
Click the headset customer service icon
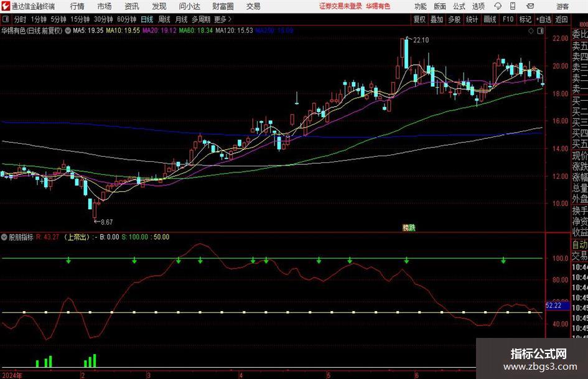click(x=498, y=6)
